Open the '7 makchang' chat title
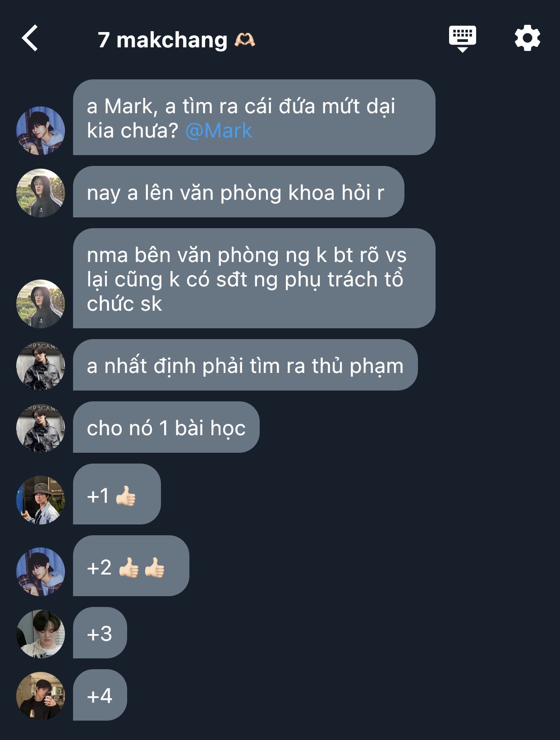This screenshot has width=560, height=740. click(162, 40)
